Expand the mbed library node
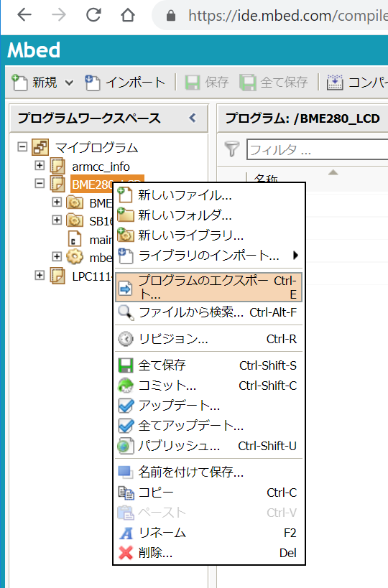Screen dimensions: 388x588 57,256
